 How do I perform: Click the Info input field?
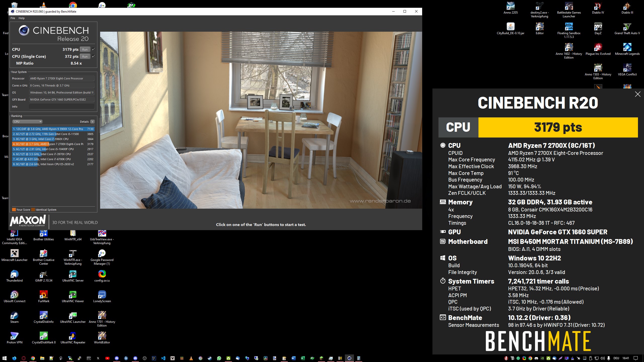pyautogui.click(x=62, y=107)
